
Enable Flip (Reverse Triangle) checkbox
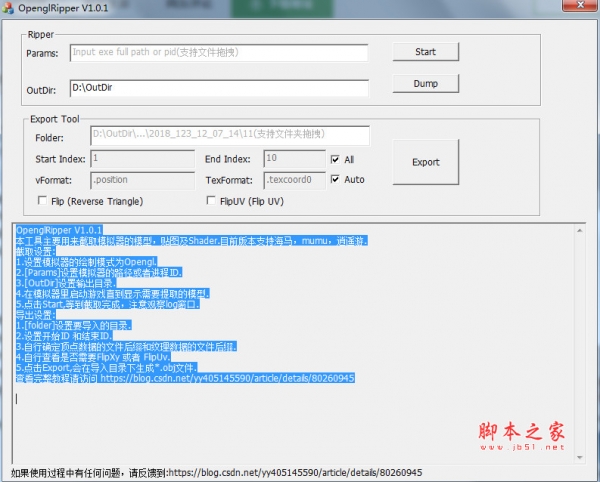[42, 200]
